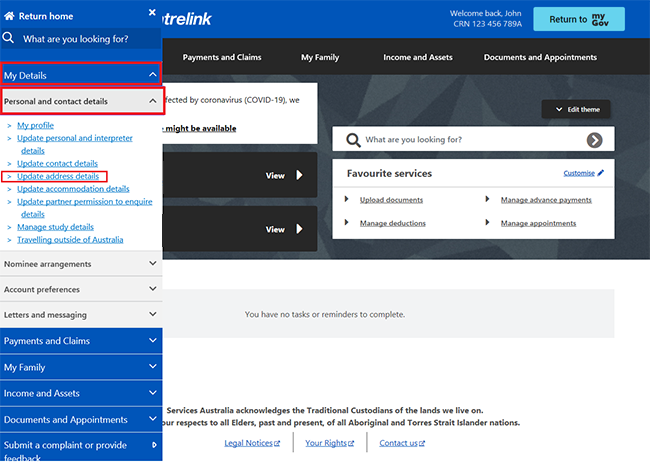Click the arrow icon beside Manage appointments
Image resolution: width=650 pixels, height=463 pixels.
click(488, 223)
